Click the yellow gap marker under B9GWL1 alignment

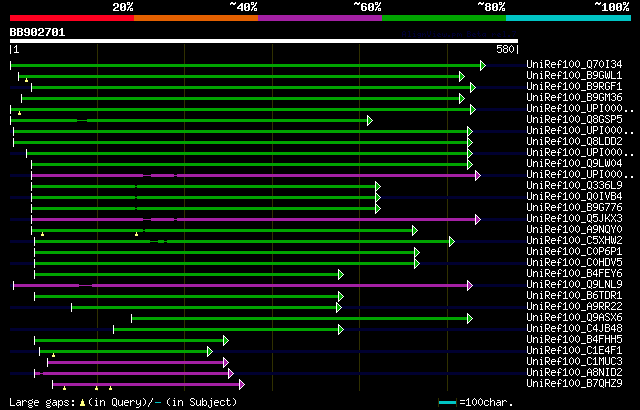point(27,80)
